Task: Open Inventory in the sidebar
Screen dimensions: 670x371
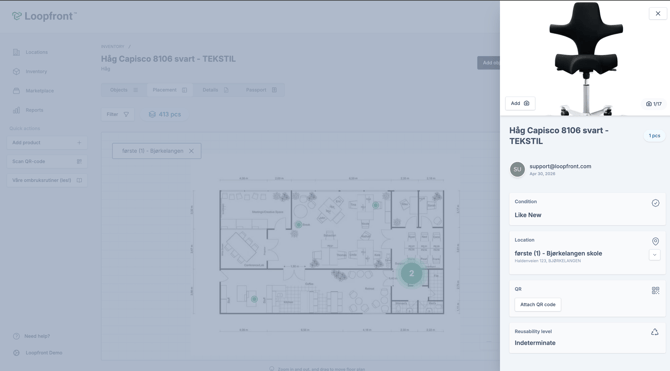Action: [x=36, y=71]
